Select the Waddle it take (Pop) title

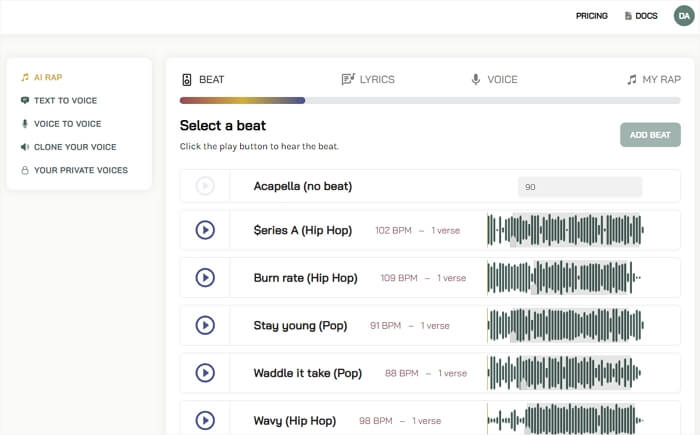tap(308, 373)
